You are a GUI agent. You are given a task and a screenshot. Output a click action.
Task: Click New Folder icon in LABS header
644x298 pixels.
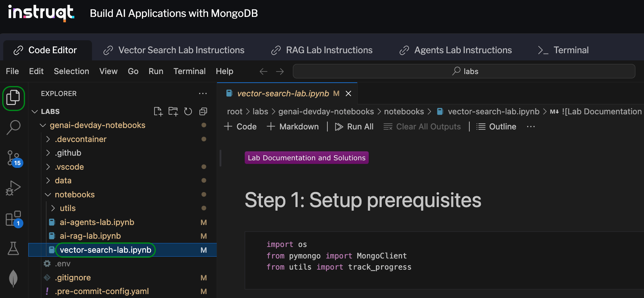173,111
